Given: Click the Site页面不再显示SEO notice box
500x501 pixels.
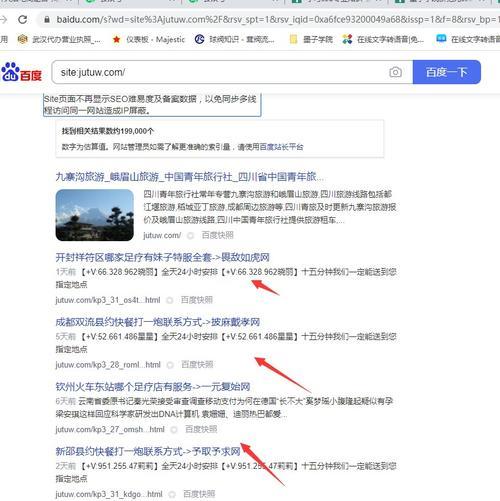Looking at the screenshot, I should pos(152,105).
